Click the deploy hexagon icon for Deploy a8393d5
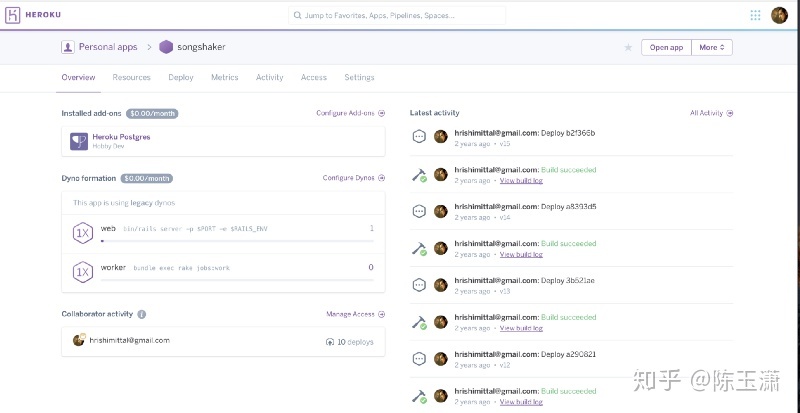Screen dimensions: 800x413 419,211
